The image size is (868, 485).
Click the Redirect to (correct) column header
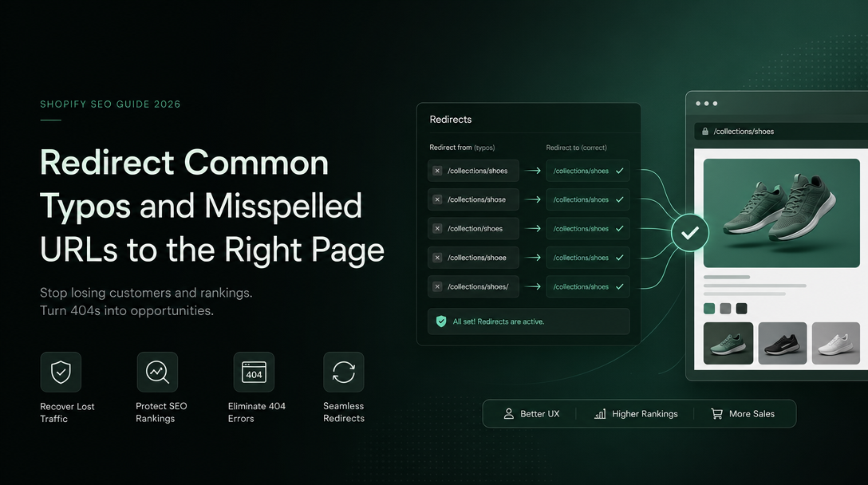576,148
